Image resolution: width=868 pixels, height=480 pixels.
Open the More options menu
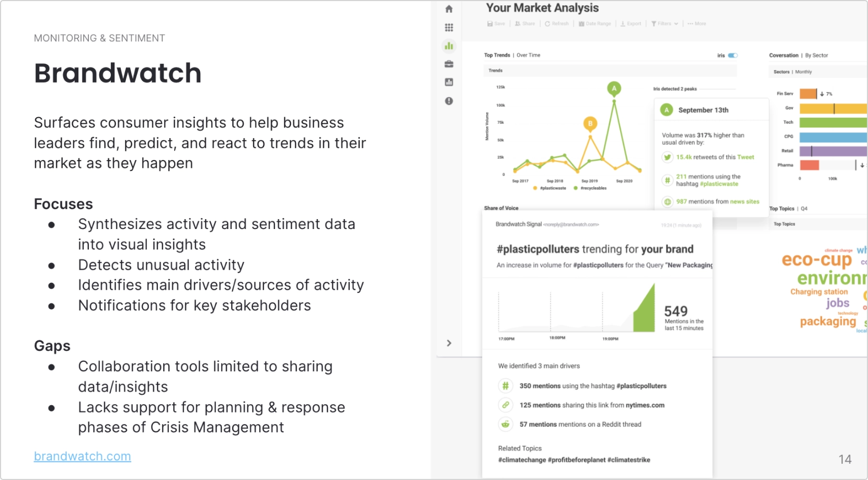(696, 24)
